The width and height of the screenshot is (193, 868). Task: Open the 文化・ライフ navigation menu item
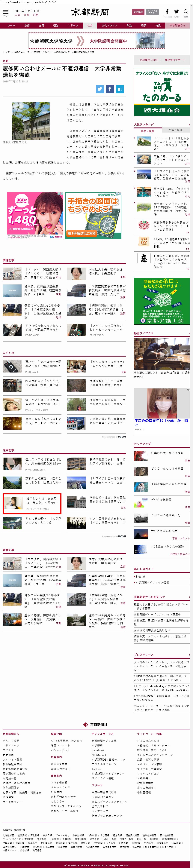(109, 26)
